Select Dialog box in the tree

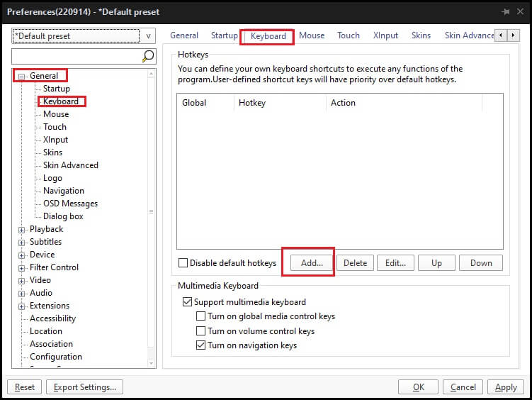tap(63, 216)
